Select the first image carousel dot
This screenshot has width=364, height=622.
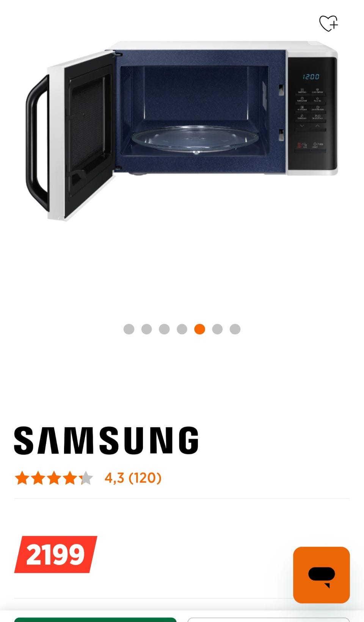coord(129,329)
